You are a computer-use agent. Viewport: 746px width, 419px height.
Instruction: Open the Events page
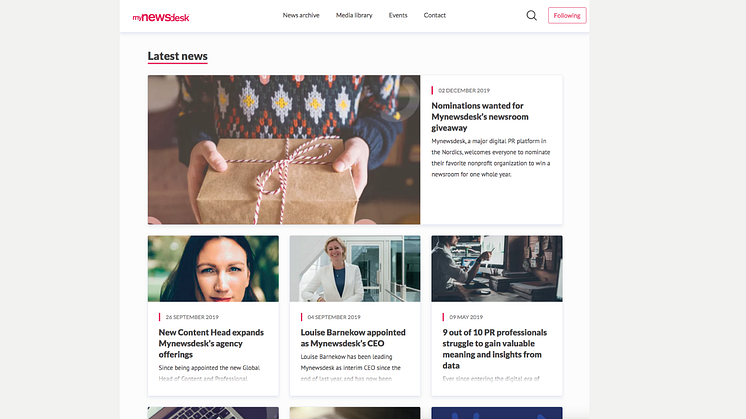coord(398,15)
